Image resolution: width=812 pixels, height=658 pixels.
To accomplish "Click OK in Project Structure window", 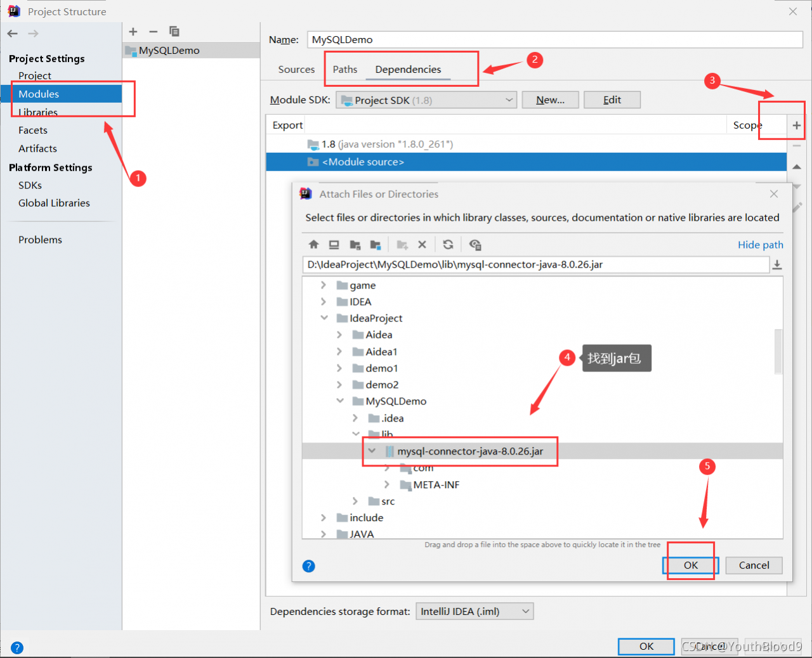I will coord(646,646).
